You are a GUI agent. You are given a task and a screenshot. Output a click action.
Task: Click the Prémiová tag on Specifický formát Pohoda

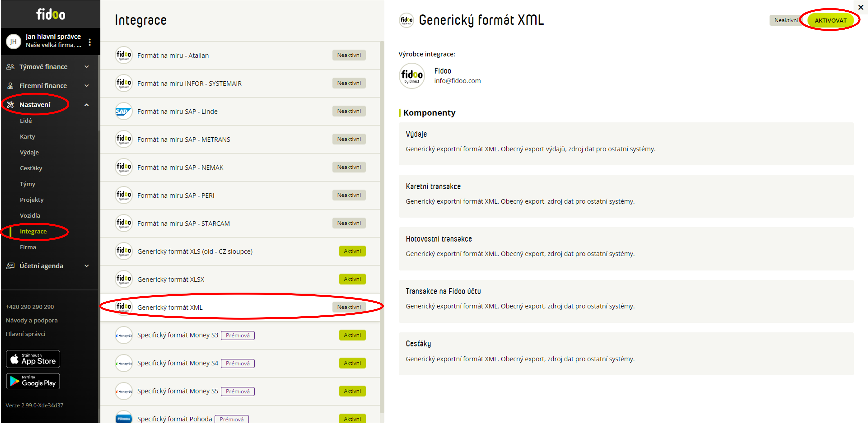tap(232, 419)
